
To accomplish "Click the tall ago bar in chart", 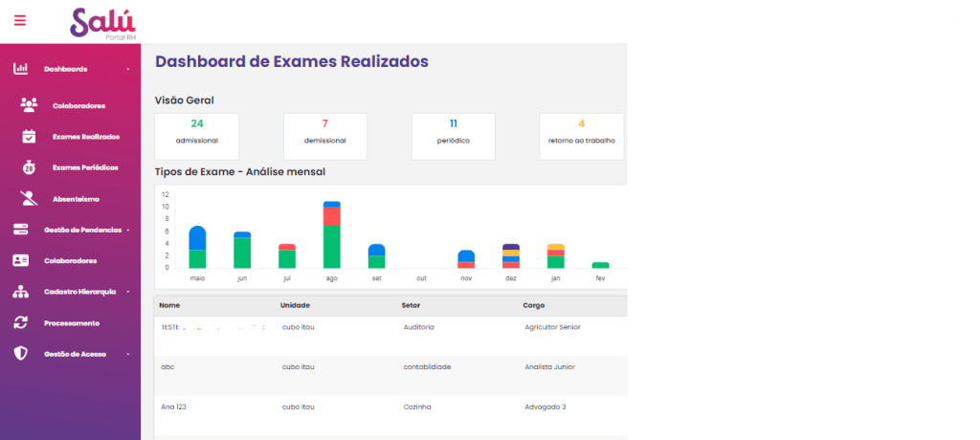I will tap(331, 235).
